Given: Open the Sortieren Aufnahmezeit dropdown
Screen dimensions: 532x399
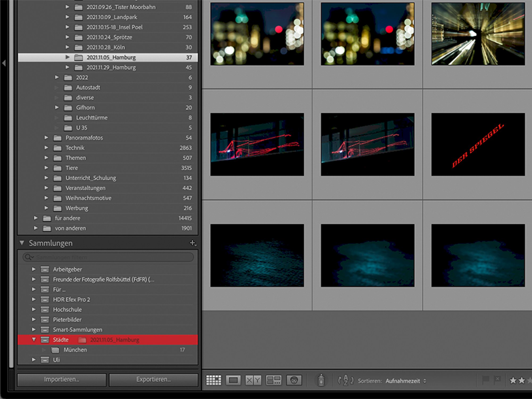Looking at the screenshot, I should pos(406,381).
